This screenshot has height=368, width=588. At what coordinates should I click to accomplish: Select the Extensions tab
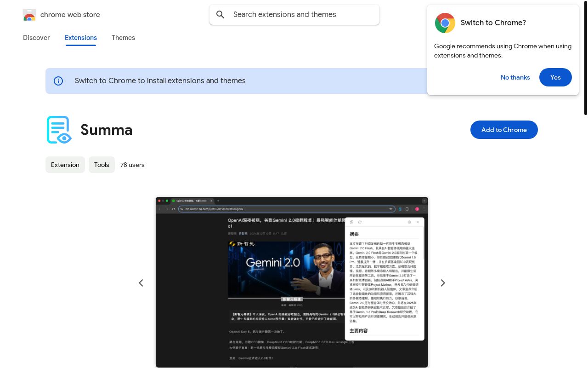[81, 38]
